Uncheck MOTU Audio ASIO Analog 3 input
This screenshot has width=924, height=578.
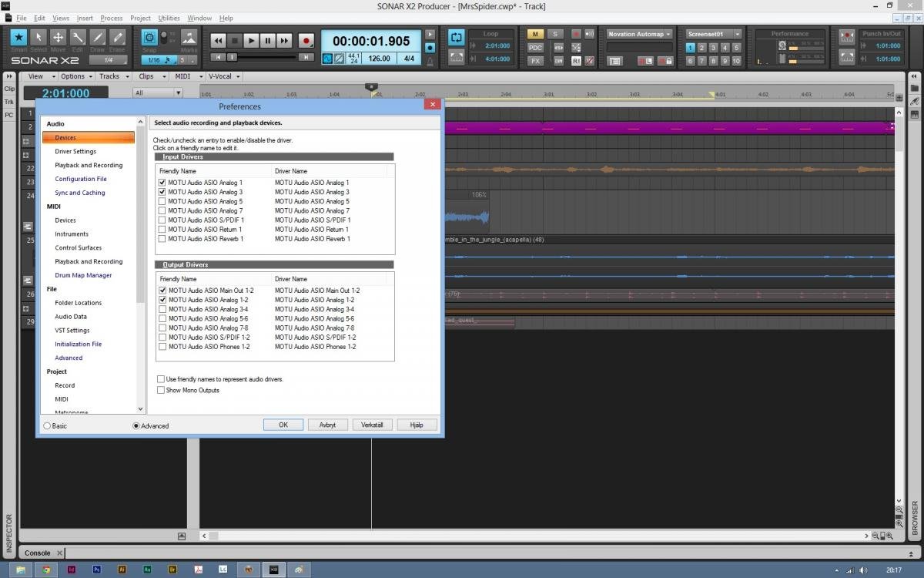click(162, 192)
